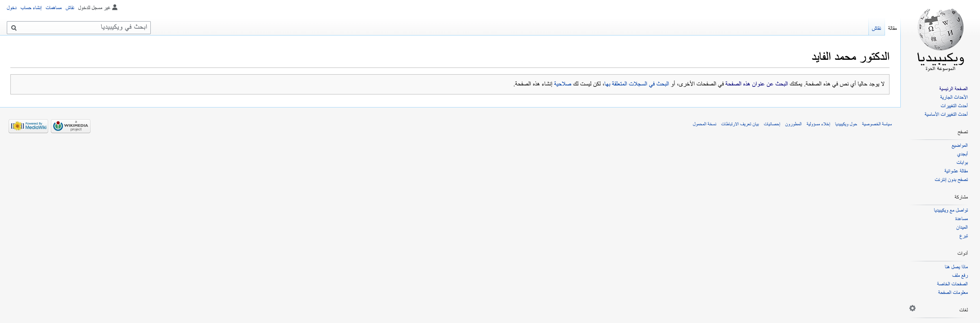The width and height of the screenshot is (980, 323).
Task: Switch to the نقاش tab
Action: pos(876,28)
